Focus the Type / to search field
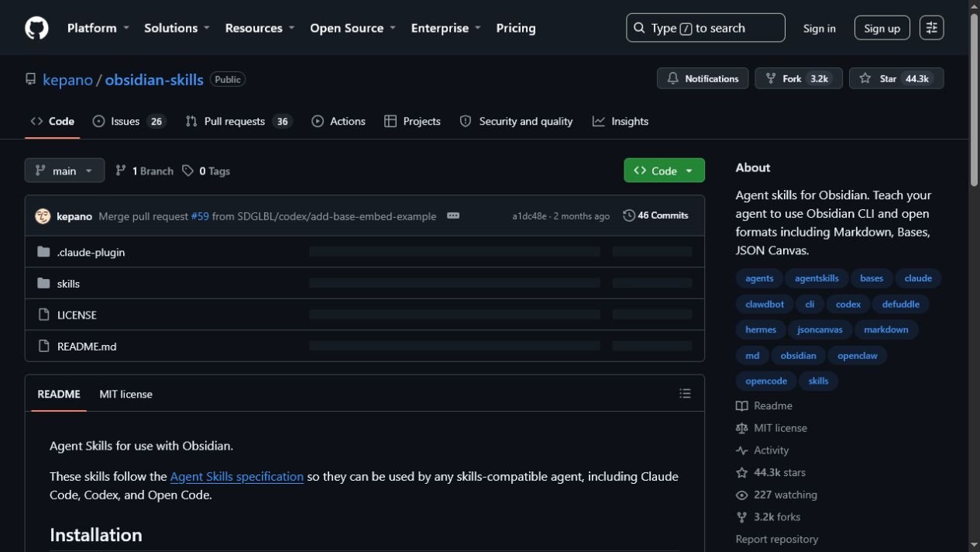This screenshot has width=980, height=552. (706, 28)
